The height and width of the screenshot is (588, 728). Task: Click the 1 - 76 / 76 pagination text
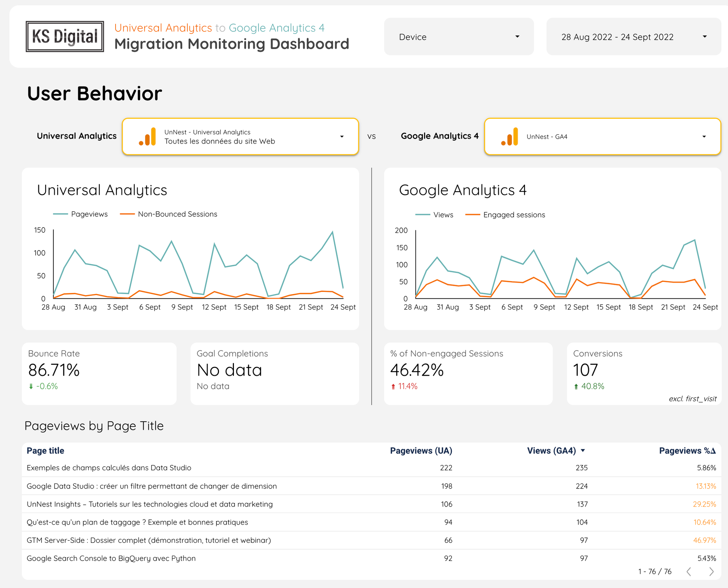click(655, 572)
